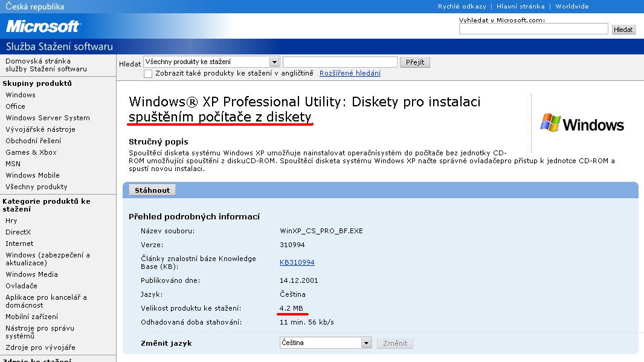Open Rychlé odkazy in the top bar

coord(462,6)
